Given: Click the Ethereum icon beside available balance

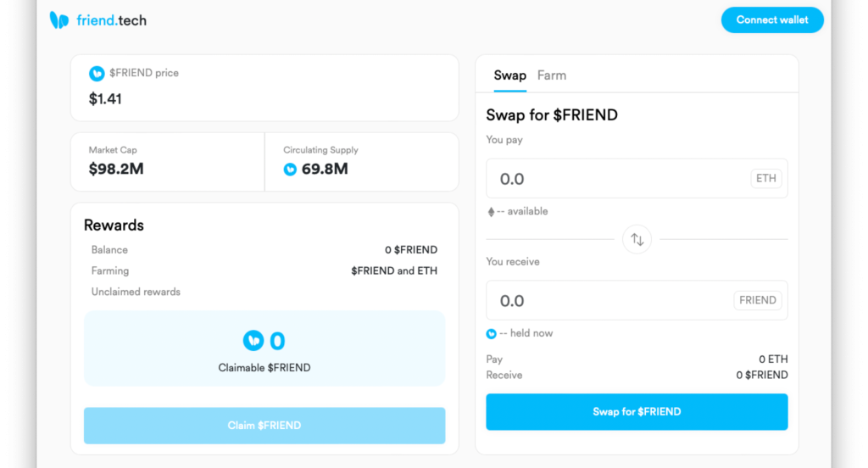Looking at the screenshot, I should pos(491,212).
